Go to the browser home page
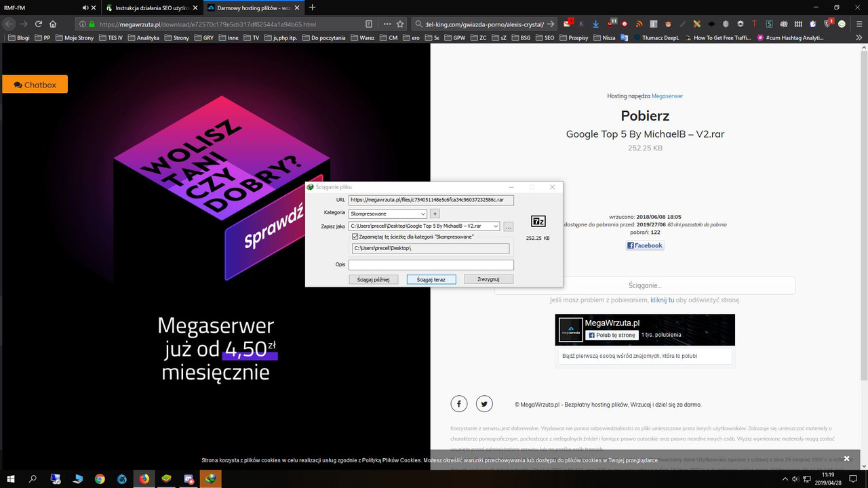The width and height of the screenshot is (868, 488). coord(52,24)
